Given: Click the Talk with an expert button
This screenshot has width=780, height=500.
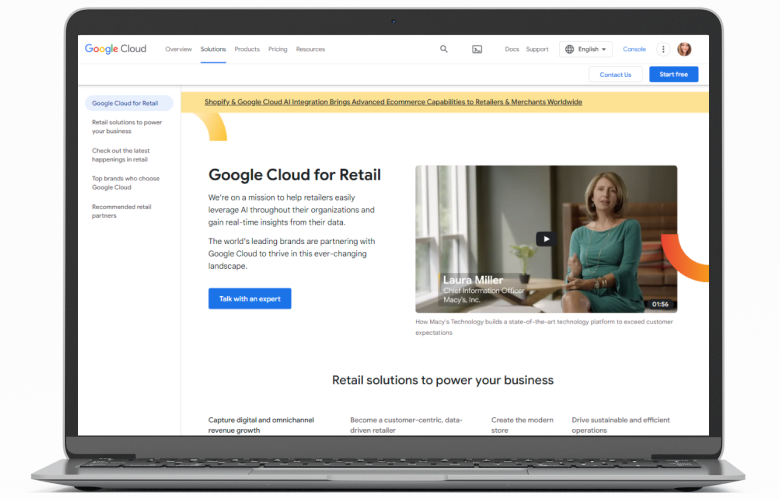Looking at the screenshot, I should click(x=250, y=299).
